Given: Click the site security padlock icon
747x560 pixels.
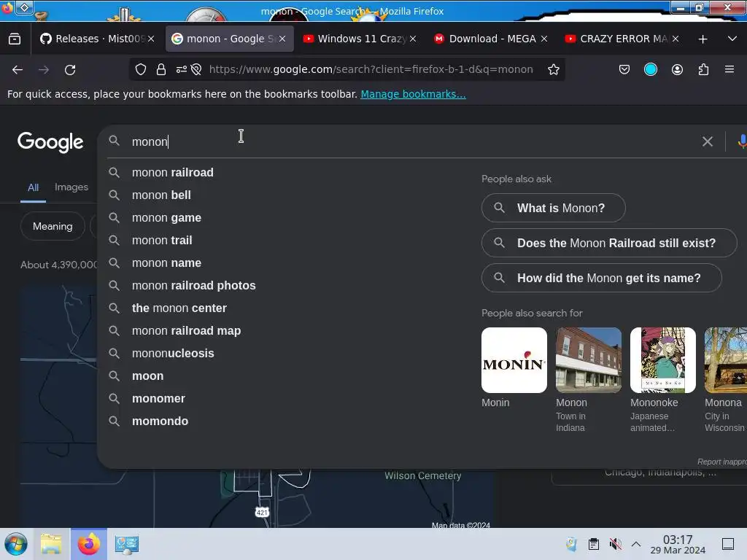Looking at the screenshot, I should click(161, 69).
